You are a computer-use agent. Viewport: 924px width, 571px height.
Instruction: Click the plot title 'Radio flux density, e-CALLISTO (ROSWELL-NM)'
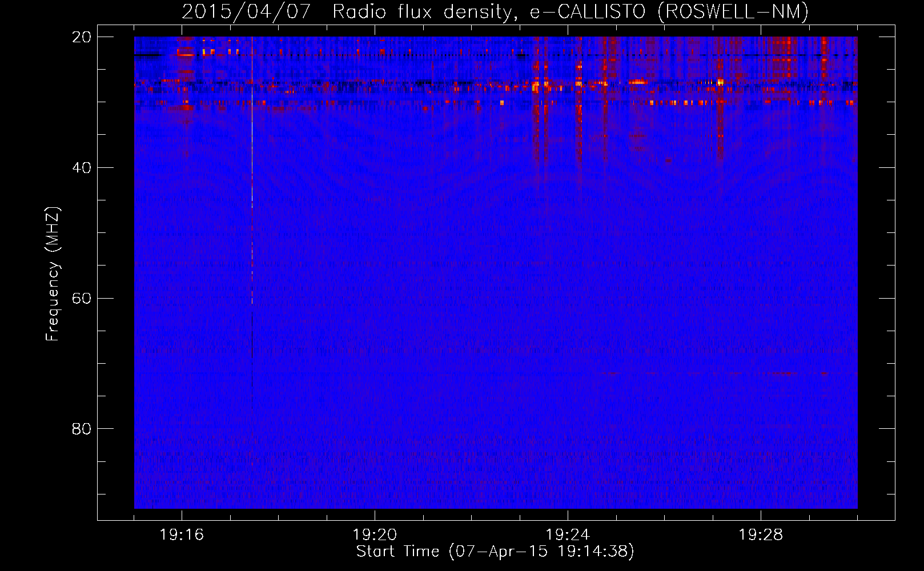571,11
